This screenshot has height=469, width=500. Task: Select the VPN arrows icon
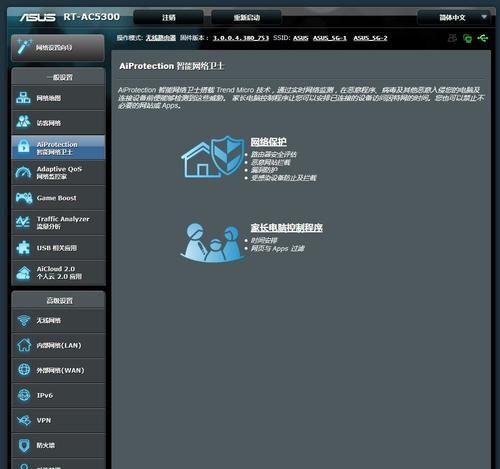pyautogui.click(x=24, y=420)
